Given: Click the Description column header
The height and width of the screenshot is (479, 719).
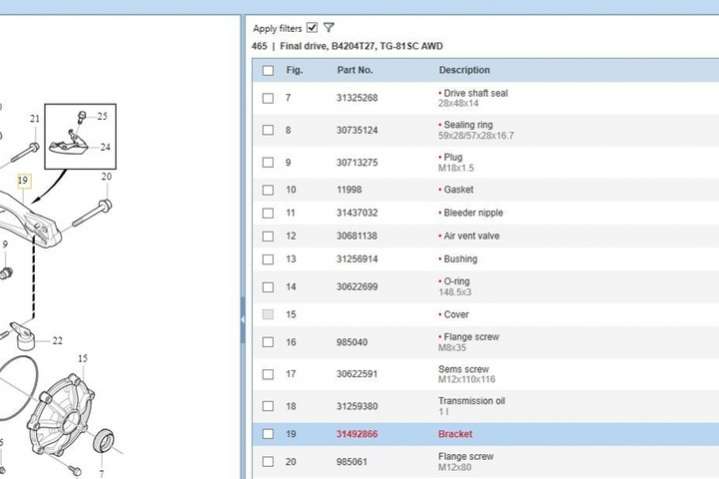Looking at the screenshot, I should pyautogui.click(x=464, y=70).
